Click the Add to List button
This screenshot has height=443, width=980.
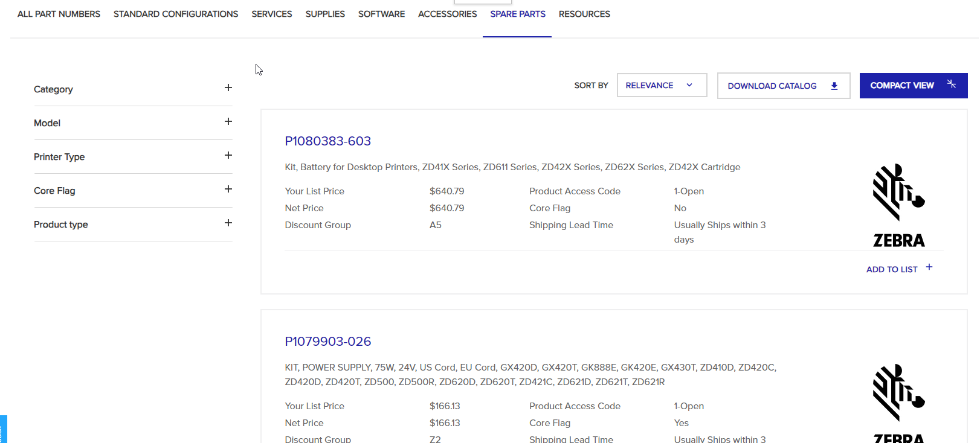891,270
